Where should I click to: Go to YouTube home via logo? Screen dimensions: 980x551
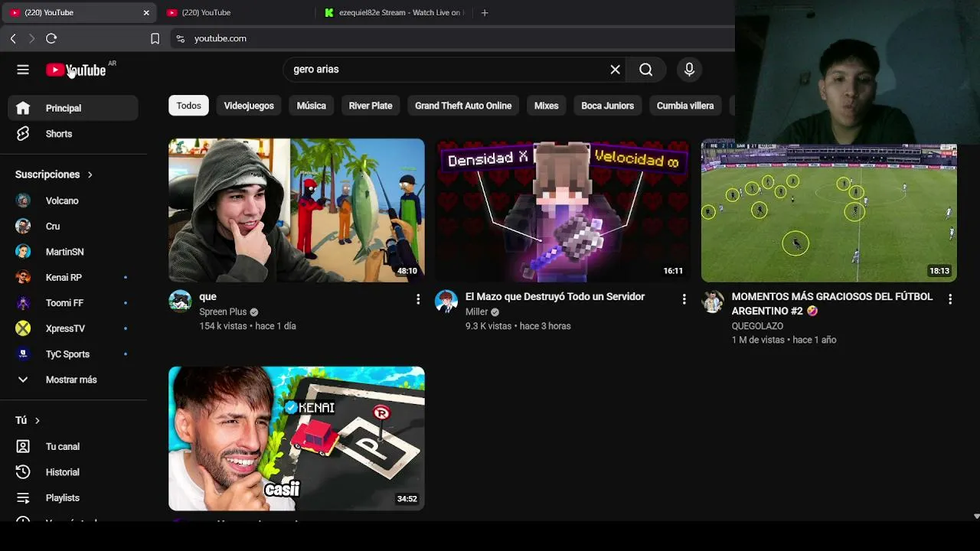76,70
